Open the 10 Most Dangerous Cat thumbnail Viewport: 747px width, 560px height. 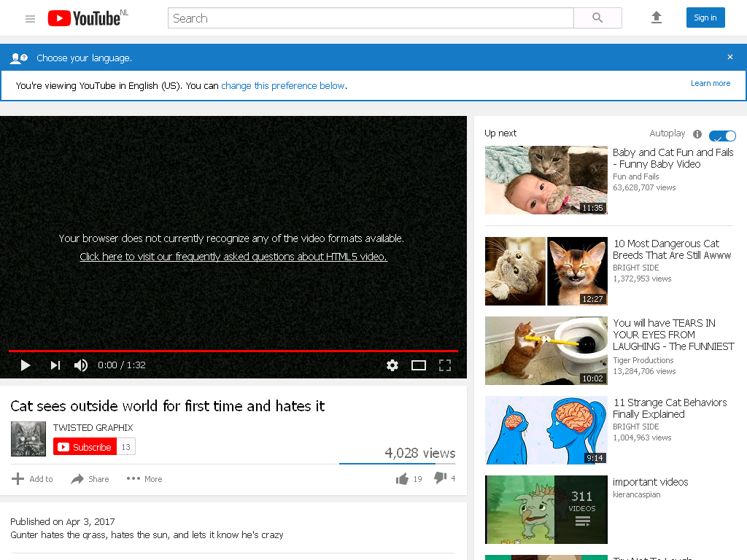[x=546, y=271]
